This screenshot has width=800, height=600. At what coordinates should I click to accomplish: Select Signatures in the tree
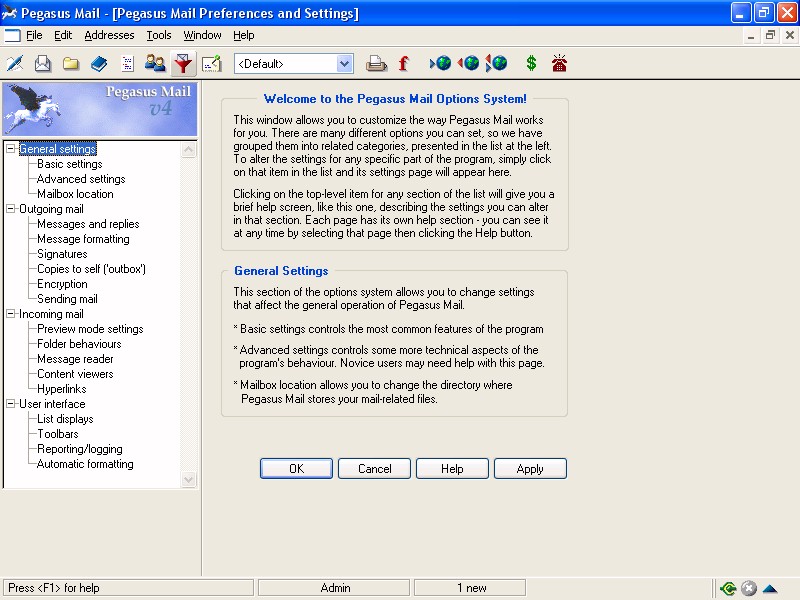[62, 254]
